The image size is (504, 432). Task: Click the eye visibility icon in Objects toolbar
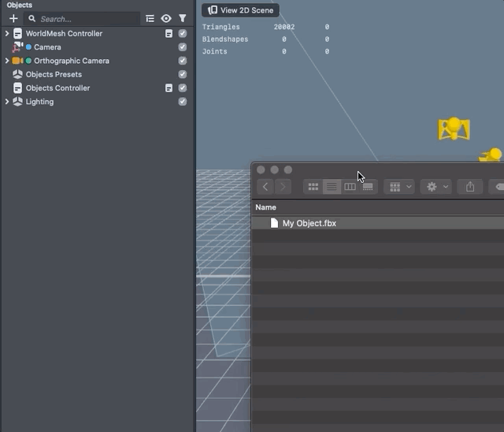(166, 18)
